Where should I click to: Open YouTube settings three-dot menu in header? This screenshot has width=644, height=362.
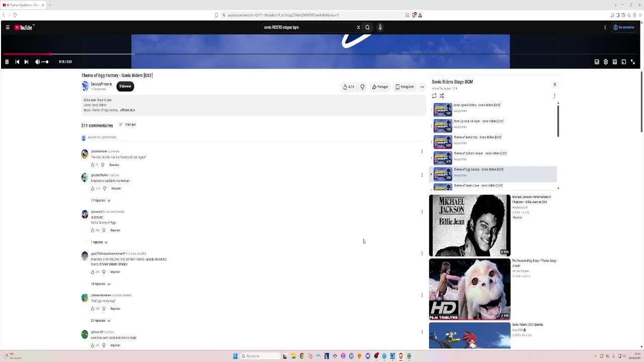click(605, 28)
